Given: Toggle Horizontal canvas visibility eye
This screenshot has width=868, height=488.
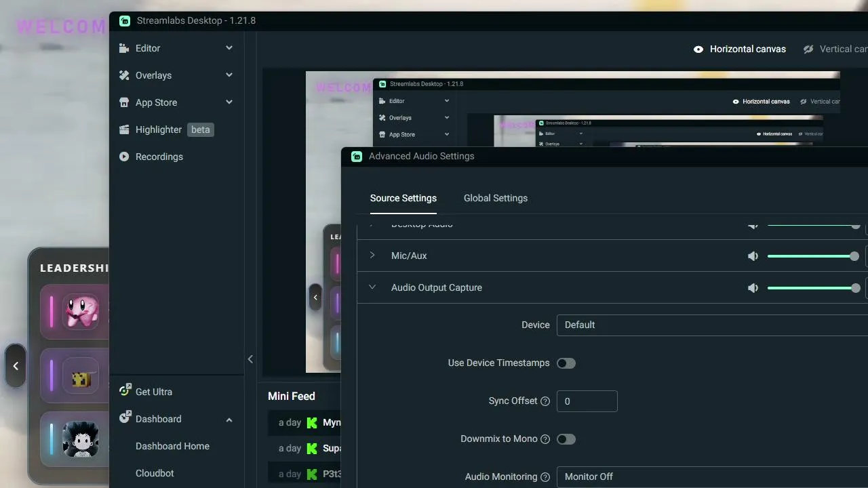Looking at the screenshot, I should click(698, 49).
